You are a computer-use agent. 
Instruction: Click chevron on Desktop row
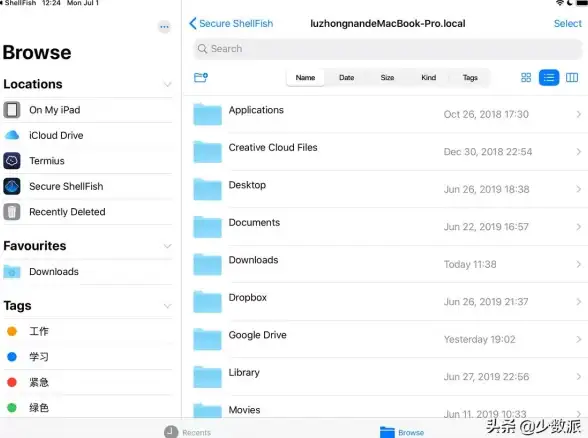pyautogui.click(x=579, y=189)
